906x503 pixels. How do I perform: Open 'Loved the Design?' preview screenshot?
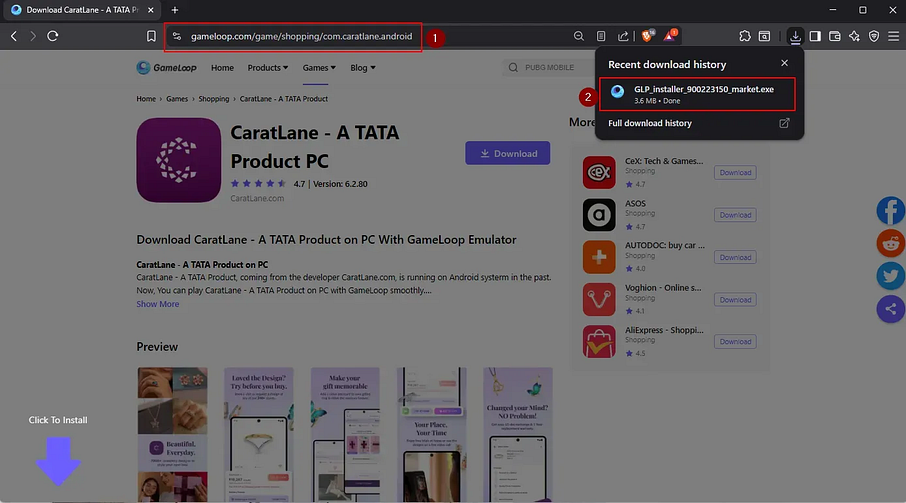pos(258,434)
